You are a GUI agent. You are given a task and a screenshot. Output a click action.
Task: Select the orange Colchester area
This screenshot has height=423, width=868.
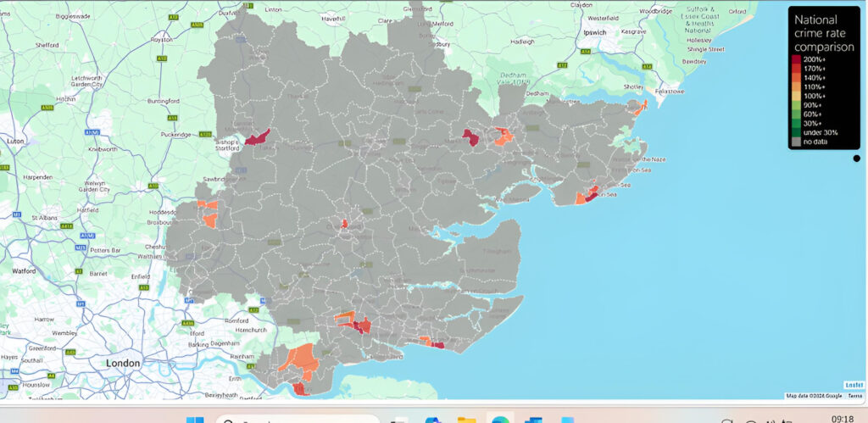(x=504, y=136)
